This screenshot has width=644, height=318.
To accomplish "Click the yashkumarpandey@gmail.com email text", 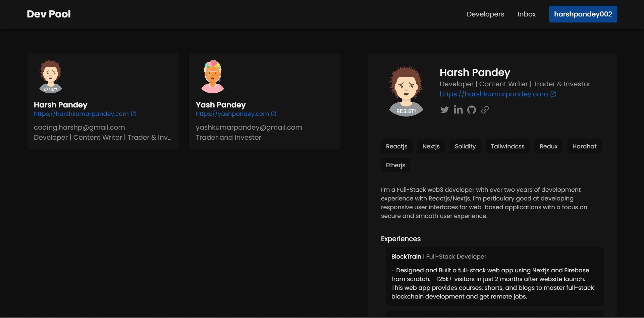I will point(249,127).
